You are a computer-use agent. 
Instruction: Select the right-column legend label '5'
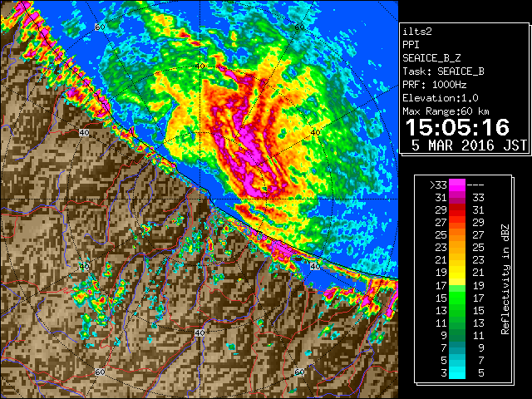[x=480, y=373]
